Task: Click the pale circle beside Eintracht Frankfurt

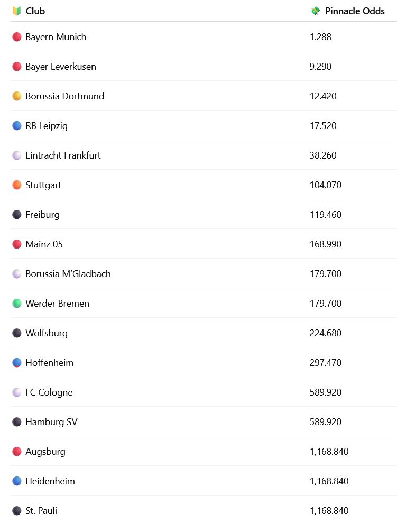Action: tap(16, 155)
